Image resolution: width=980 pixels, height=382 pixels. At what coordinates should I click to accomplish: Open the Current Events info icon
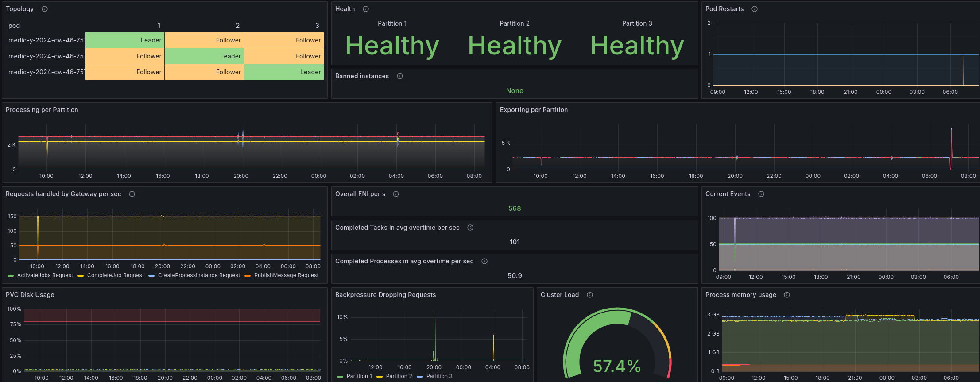pyautogui.click(x=761, y=194)
